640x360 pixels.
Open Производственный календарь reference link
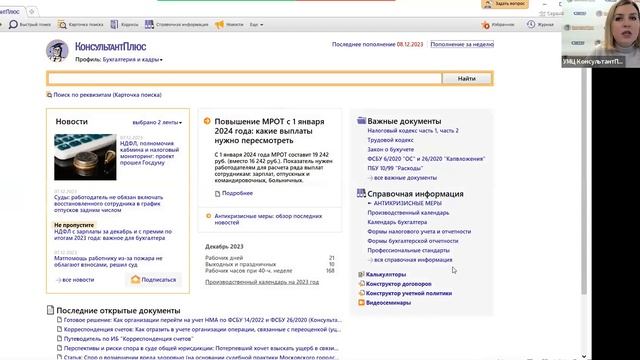pos(408,213)
